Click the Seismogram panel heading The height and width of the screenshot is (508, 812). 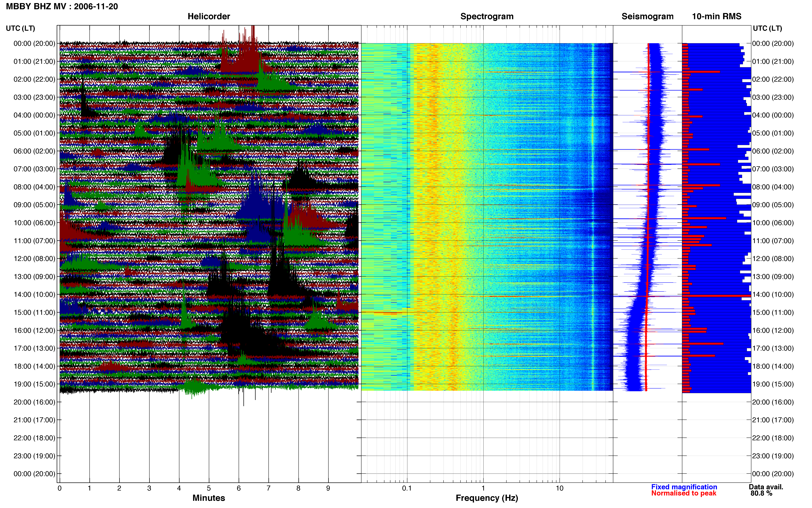[647, 16]
